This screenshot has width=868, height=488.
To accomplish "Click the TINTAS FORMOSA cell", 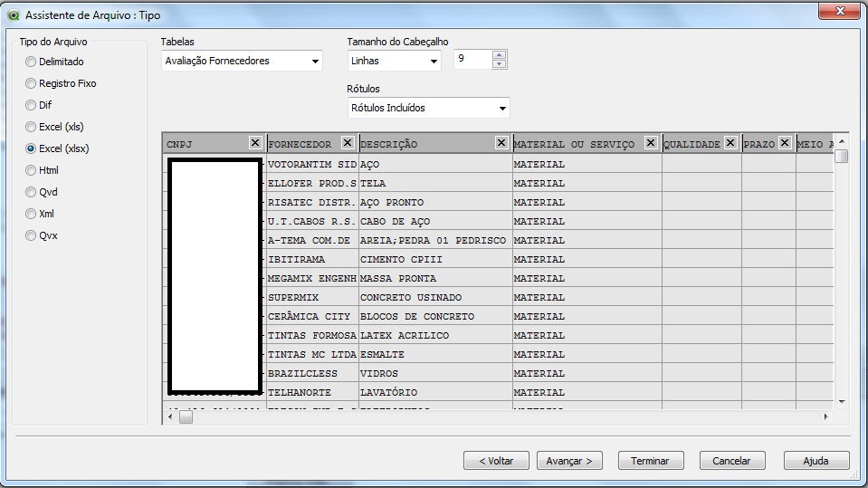I will point(312,336).
